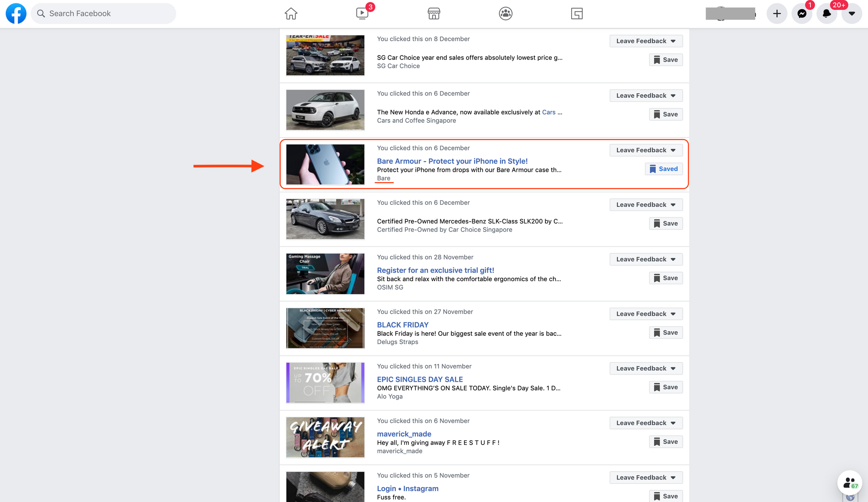Save the Alo Yoga Singles Day ad
The image size is (868, 502).
click(x=666, y=387)
